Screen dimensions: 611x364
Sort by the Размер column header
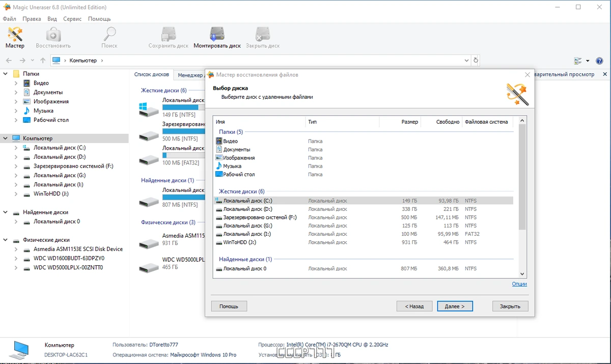click(400, 122)
